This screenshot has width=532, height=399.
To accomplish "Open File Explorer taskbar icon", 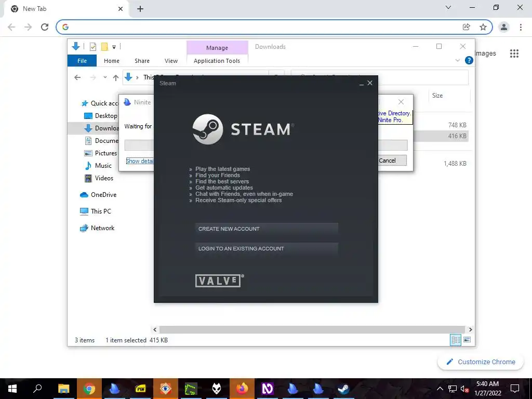I will click(64, 389).
